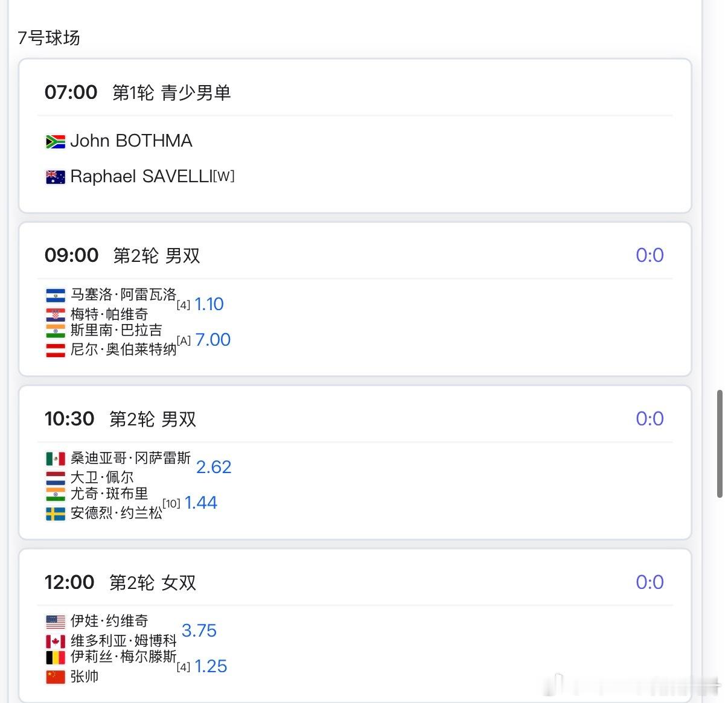Open player John BOTHMA's name

[x=131, y=141]
